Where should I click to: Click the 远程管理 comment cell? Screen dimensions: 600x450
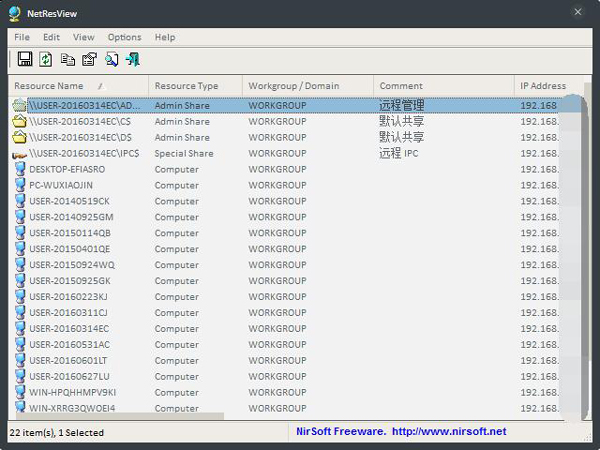tap(401, 105)
